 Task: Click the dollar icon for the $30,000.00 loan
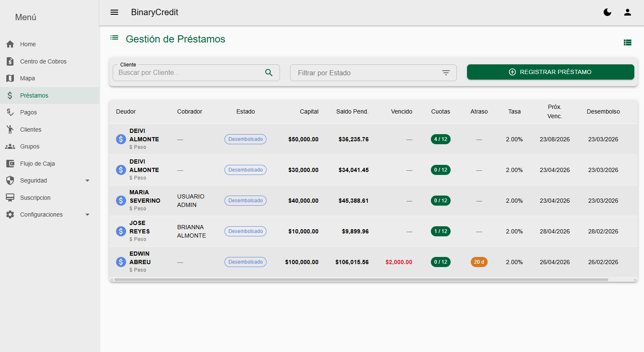click(121, 170)
